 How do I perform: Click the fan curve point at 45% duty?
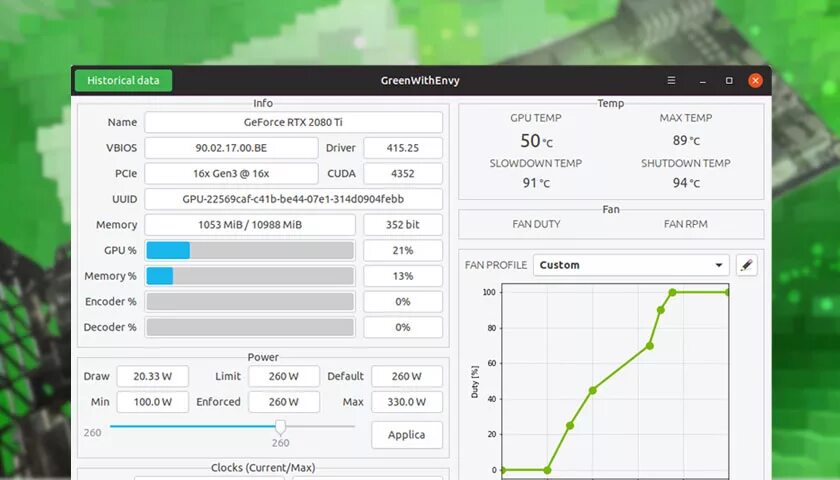click(x=592, y=391)
